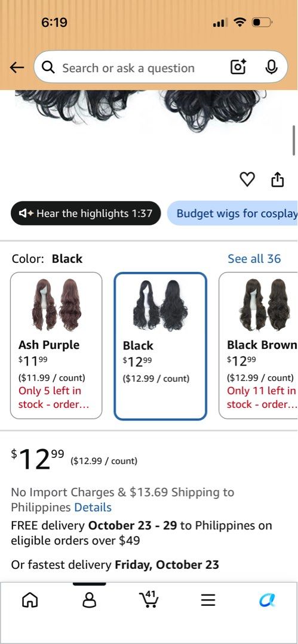Screen dimensions: 298x644
Task: Select the Ash Purple color option
Action: click(56, 345)
